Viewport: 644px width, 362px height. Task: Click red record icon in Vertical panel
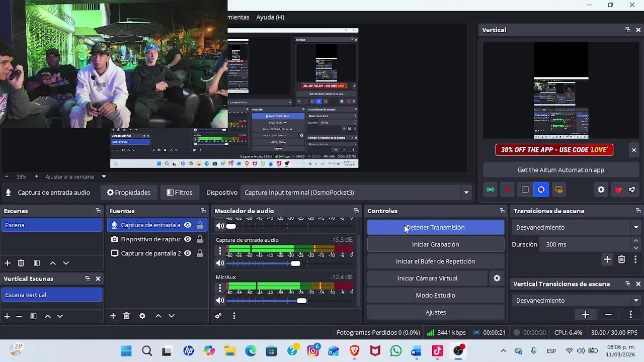[508, 190]
